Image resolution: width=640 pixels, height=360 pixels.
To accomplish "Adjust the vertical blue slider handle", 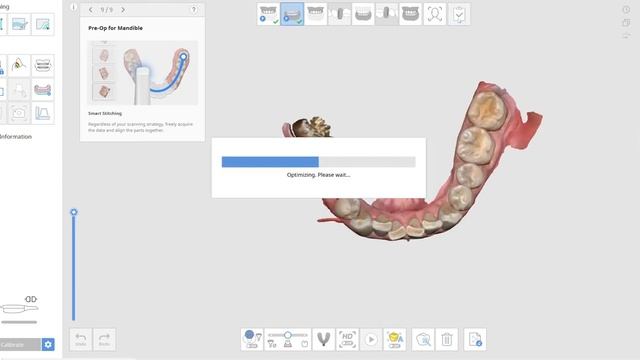I will [73, 212].
